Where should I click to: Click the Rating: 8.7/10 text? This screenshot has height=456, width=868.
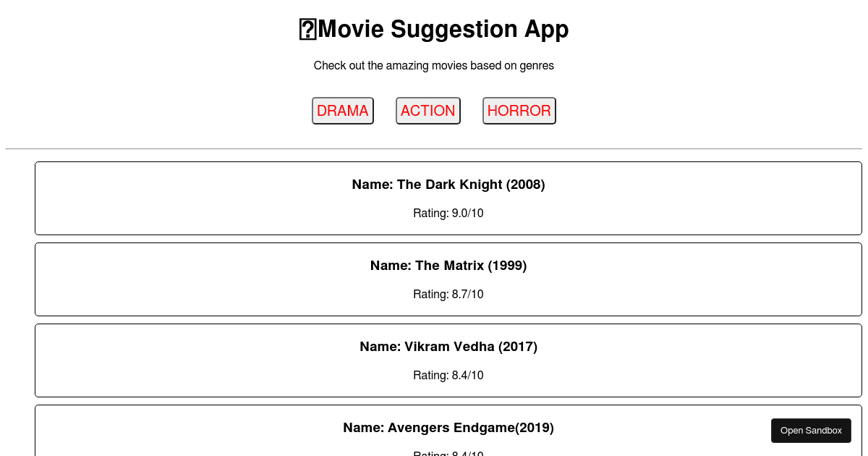click(x=448, y=294)
